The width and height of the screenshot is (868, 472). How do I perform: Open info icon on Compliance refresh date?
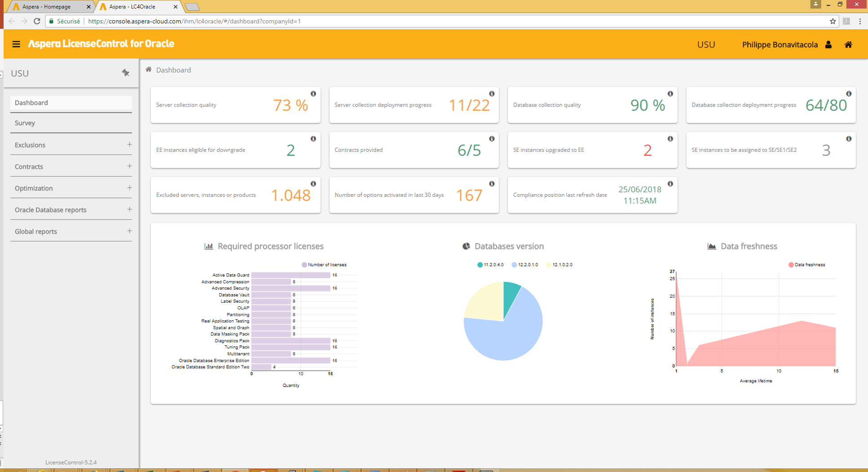point(670,184)
